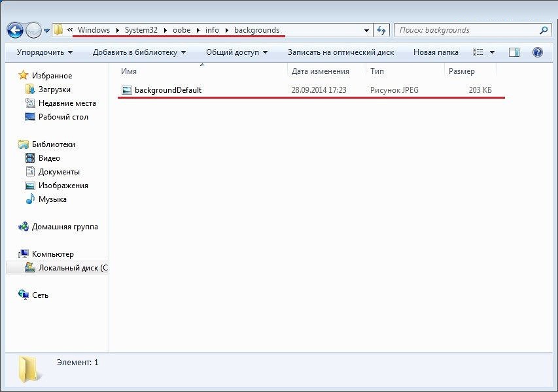Toggle the preview pane button

[514, 52]
